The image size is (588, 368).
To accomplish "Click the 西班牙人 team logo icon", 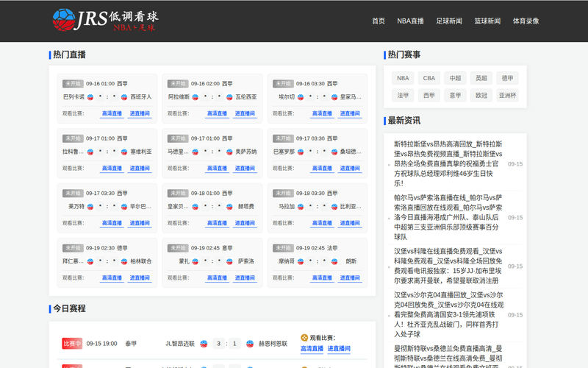I will 124,97.
